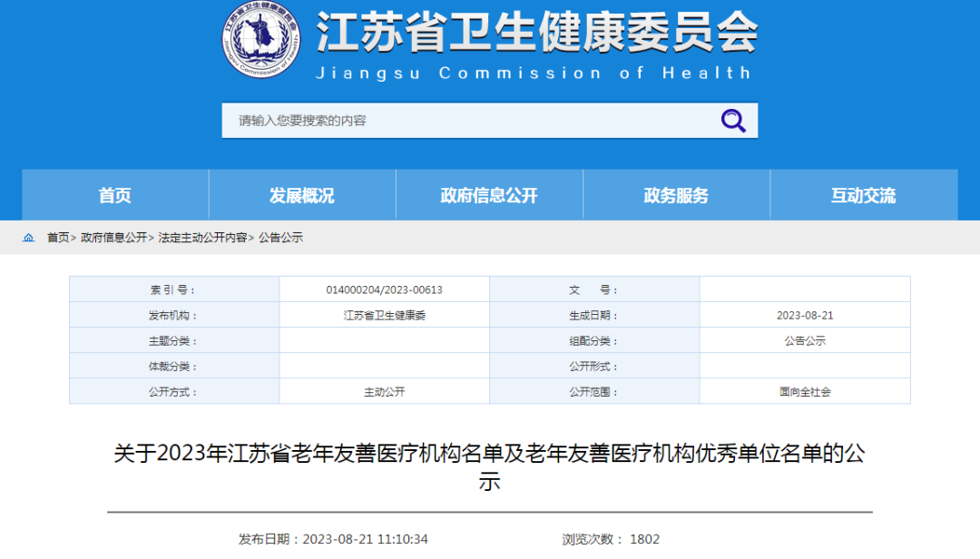
Task: Click the 江苏省卫生健康委员会 site title text
Action: 536,33
